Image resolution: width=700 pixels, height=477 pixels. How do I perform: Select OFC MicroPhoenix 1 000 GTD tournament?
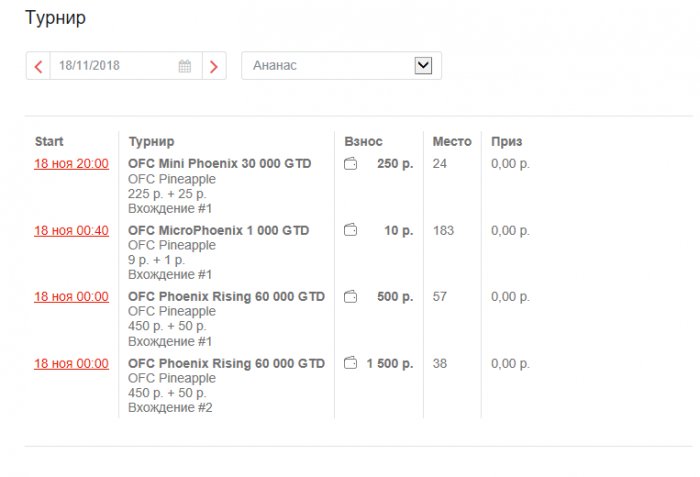coord(218,231)
